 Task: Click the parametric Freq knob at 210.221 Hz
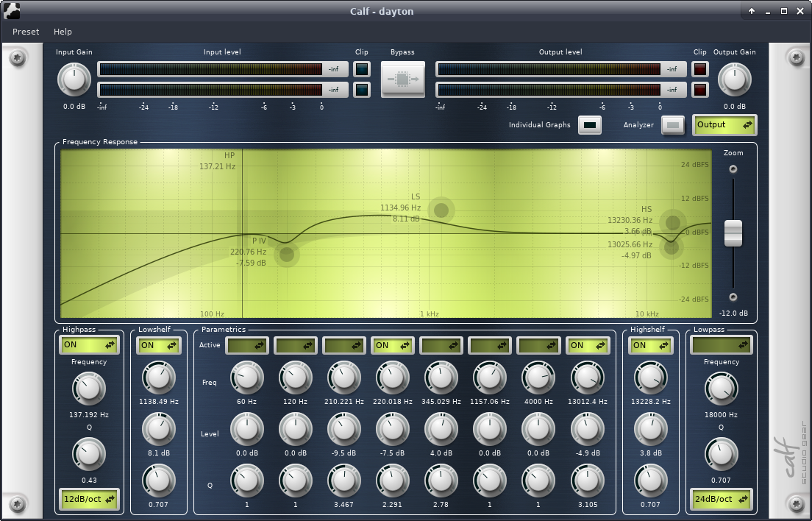click(344, 378)
